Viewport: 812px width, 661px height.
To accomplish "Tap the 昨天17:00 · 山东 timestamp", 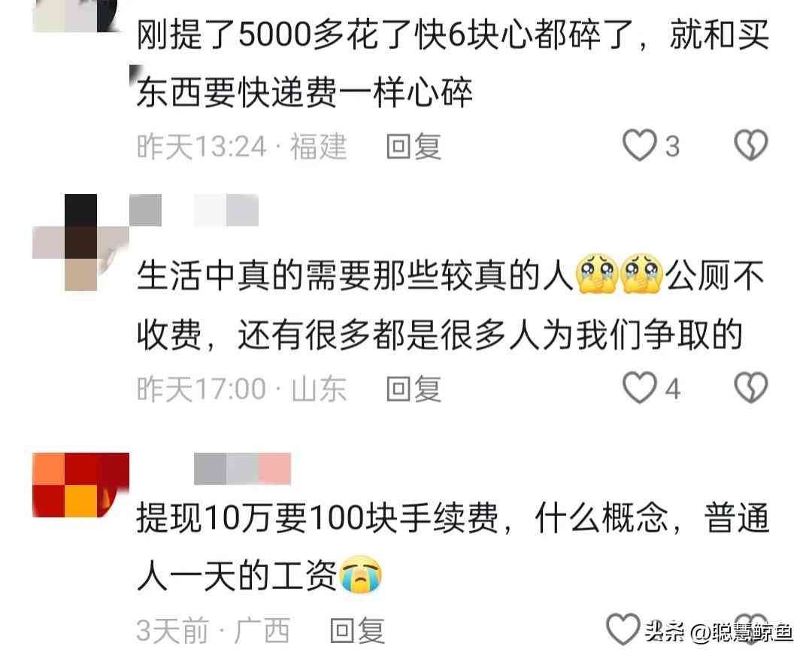I will tap(242, 389).
